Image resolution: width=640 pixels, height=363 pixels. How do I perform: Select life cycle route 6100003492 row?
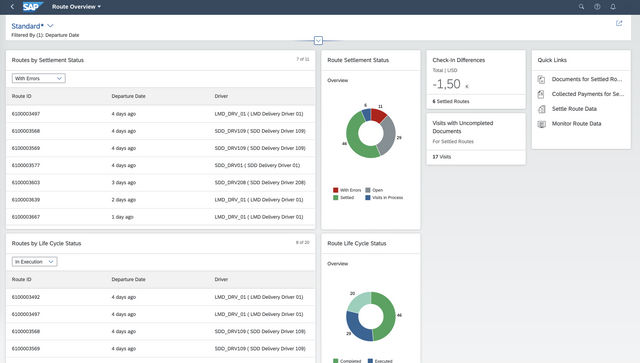click(160, 297)
